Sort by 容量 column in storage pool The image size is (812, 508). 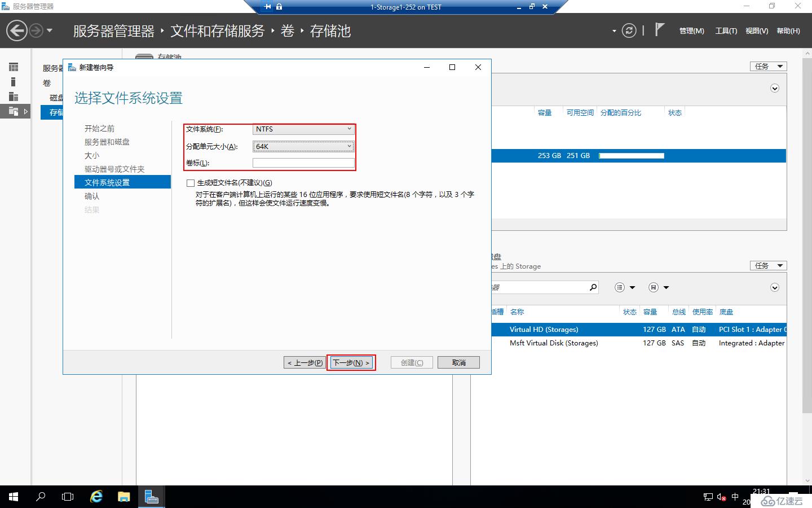[545, 113]
